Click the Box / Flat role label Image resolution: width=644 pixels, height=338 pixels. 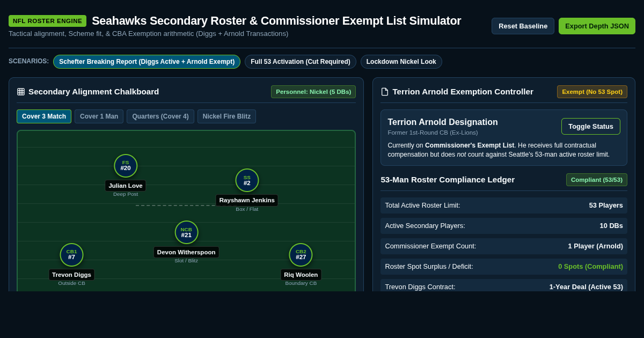tap(247, 209)
